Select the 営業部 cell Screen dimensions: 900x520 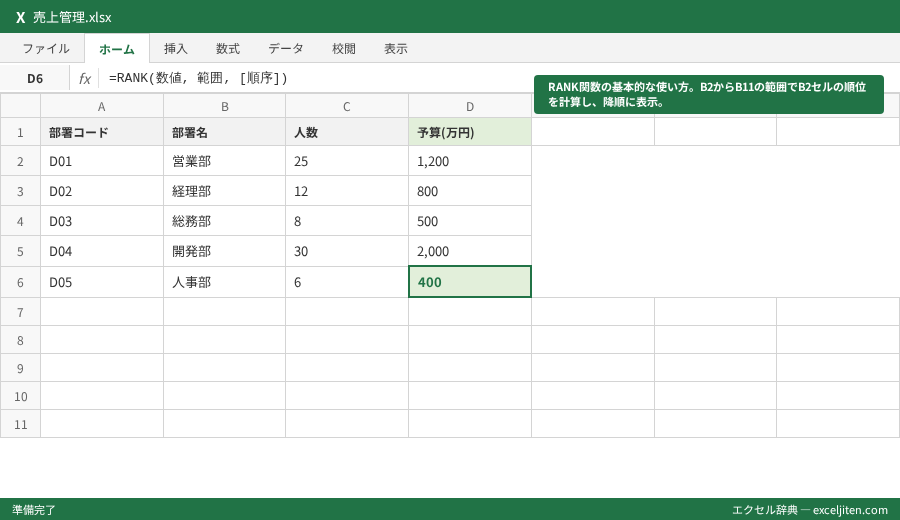tap(224, 161)
